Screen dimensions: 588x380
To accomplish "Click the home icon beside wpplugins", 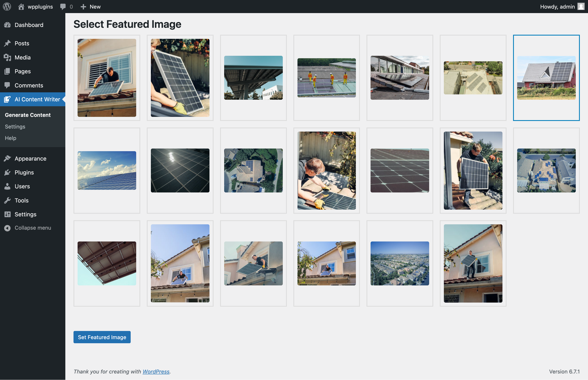I will click(x=21, y=6).
